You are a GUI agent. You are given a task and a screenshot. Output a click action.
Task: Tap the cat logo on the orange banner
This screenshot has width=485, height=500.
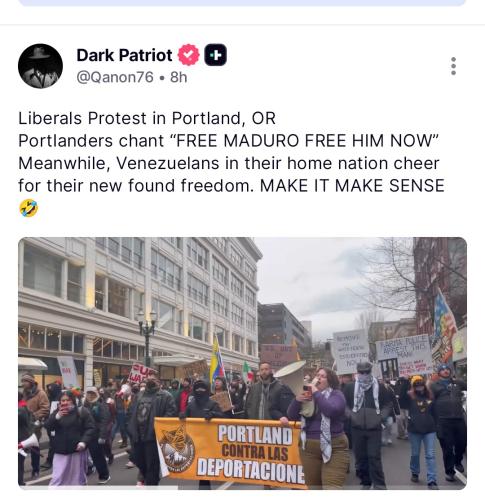(177, 449)
